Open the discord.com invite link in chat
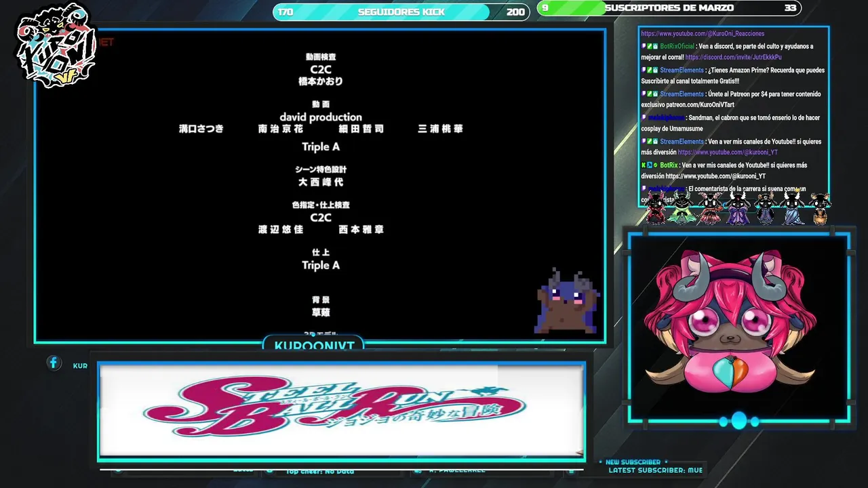Viewport: 868px width, 488px height. coord(733,58)
